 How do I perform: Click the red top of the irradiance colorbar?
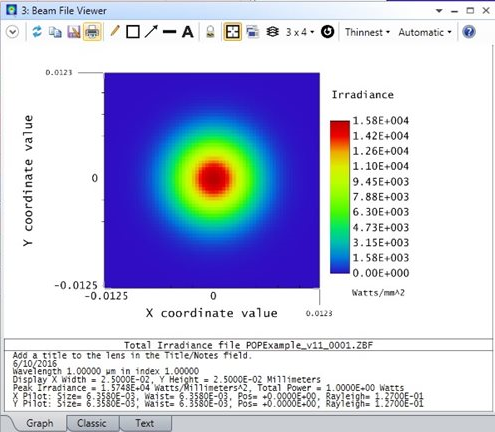pyautogui.click(x=340, y=128)
